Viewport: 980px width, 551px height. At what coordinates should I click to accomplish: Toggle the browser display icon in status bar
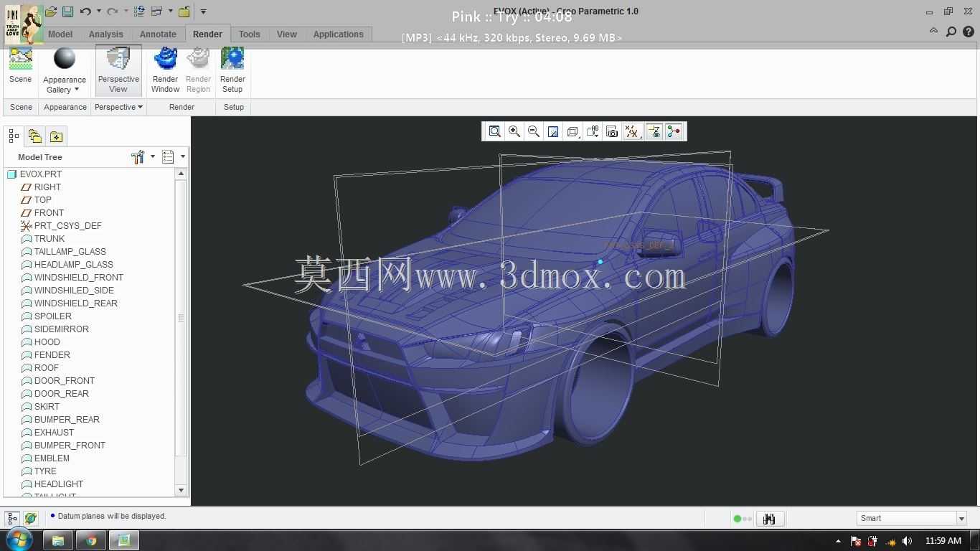31,518
